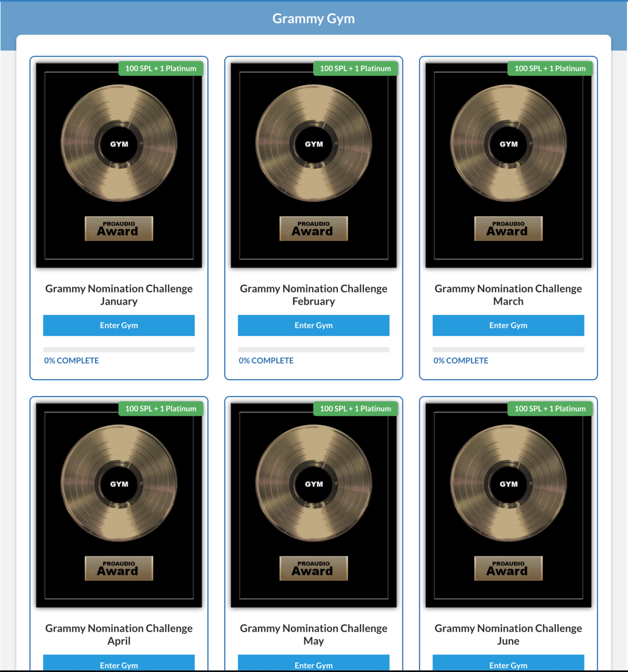Click 0% COMPLETE under February challenge

pyautogui.click(x=265, y=360)
